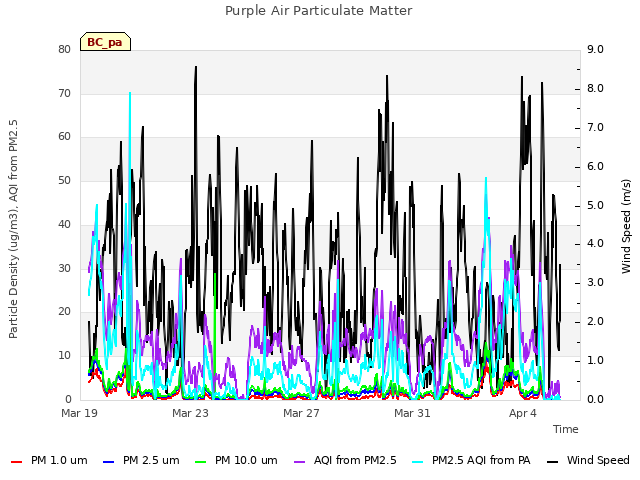Click the cyan peak near 50 before Apr 4
Image resolution: width=640 pixels, height=480 pixels.
[x=486, y=179]
